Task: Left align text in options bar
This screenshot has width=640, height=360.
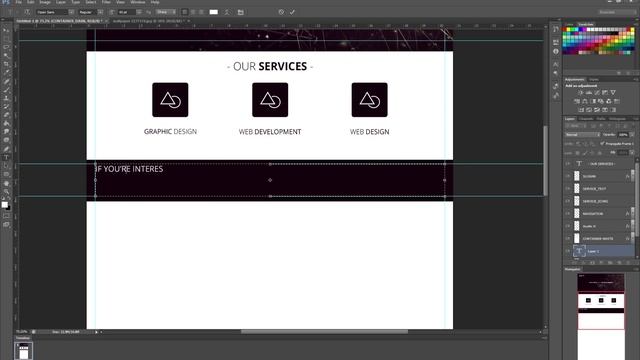Action: point(184,12)
